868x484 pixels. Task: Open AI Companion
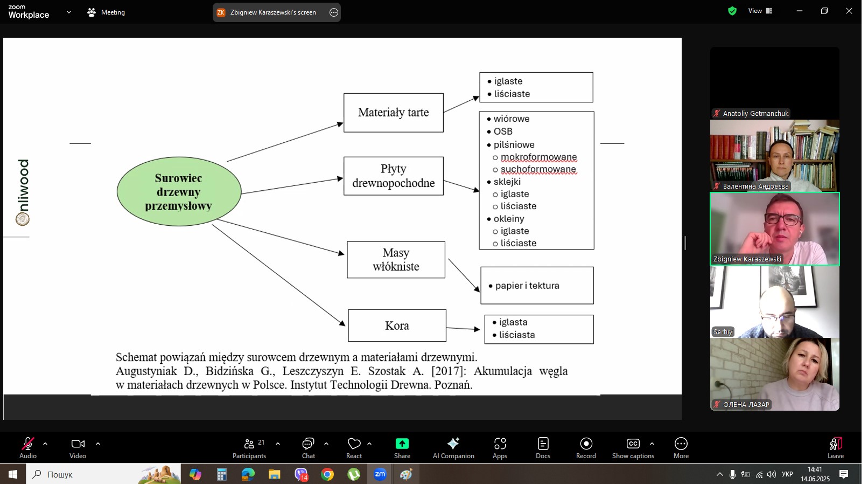point(453,447)
